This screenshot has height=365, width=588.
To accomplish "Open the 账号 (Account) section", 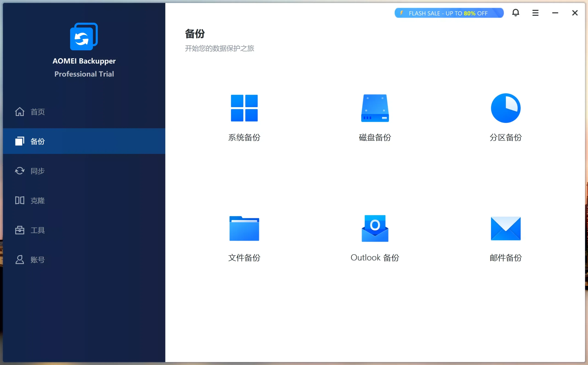I will pos(37,260).
